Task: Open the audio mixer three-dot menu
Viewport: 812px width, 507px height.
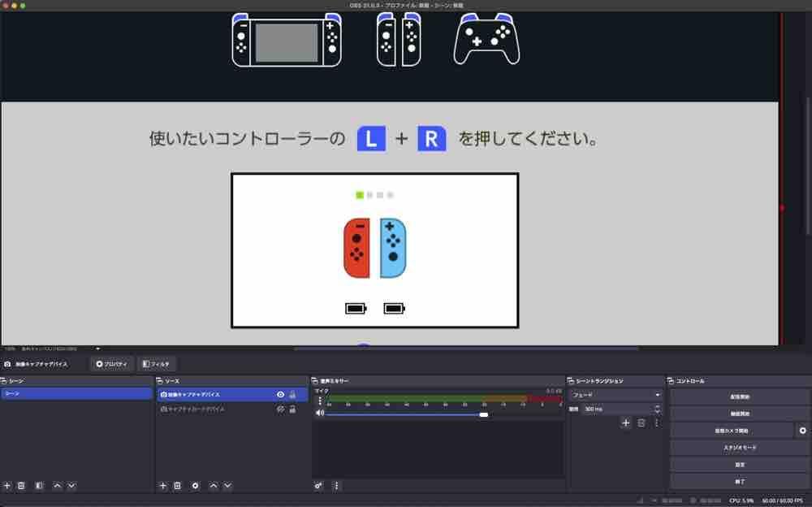Action: pos(336,486)
